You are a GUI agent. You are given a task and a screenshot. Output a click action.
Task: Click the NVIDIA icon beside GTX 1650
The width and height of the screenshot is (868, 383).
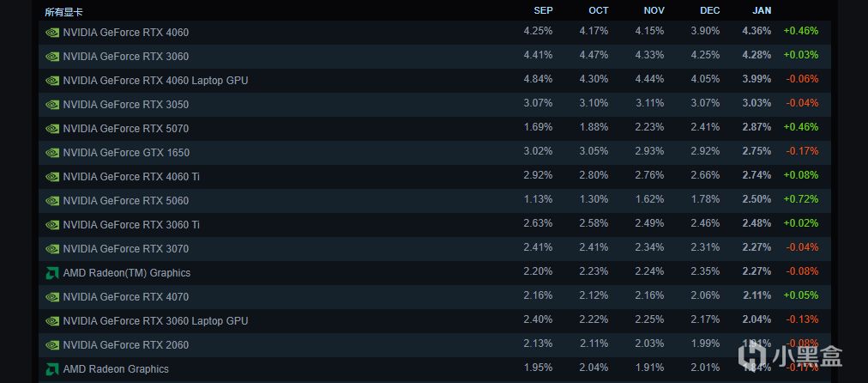52,153
